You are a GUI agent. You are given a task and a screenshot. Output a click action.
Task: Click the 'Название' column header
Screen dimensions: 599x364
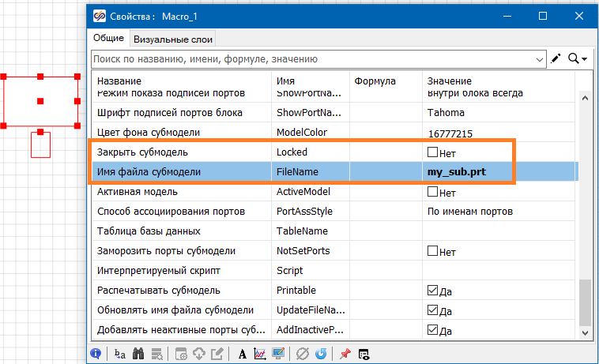(119, 81)
